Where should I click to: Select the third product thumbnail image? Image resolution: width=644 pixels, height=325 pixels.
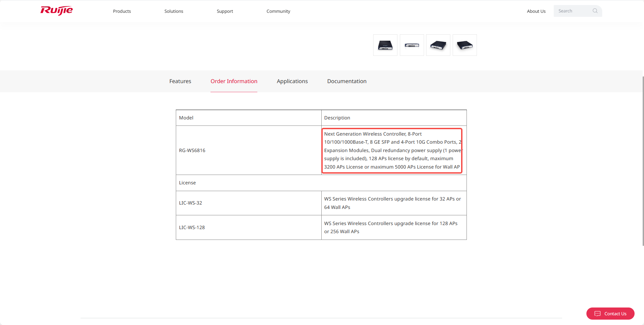click(438, 45)
